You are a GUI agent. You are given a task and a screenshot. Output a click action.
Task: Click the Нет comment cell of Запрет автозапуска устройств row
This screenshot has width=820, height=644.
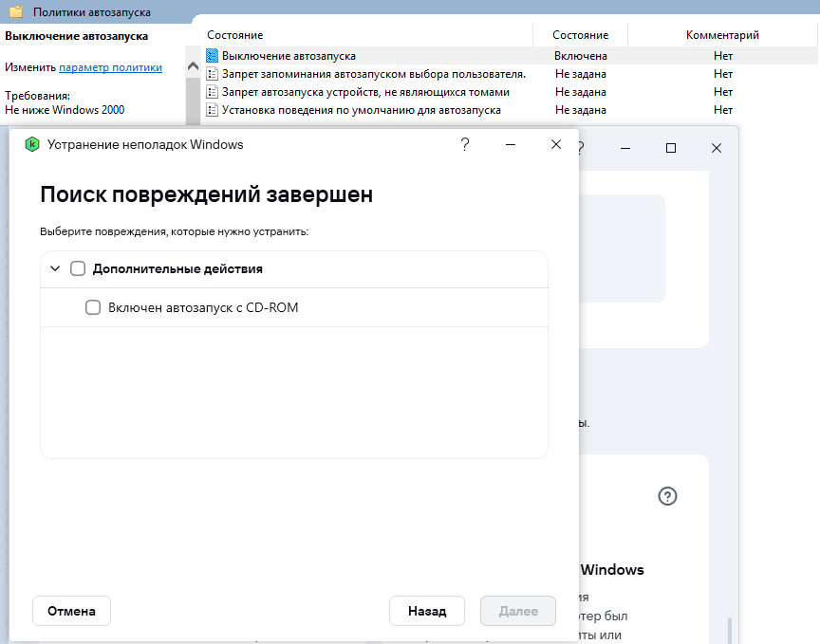click(x=723, y=92)
